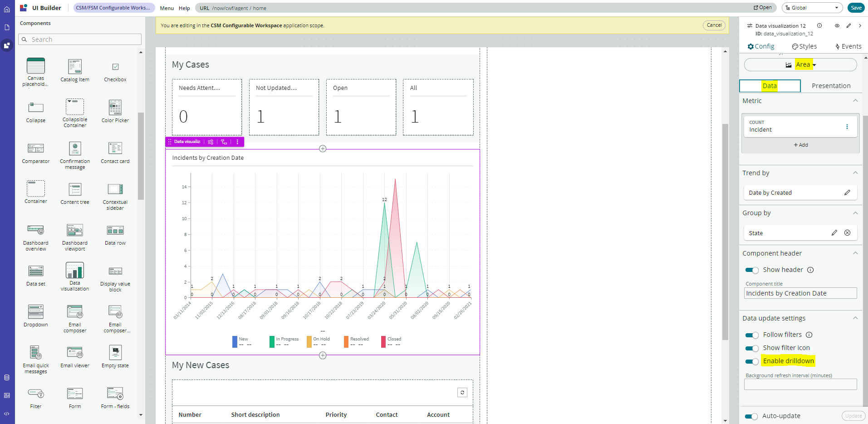
Task: Collapse the Metric section
Action: 855,101
